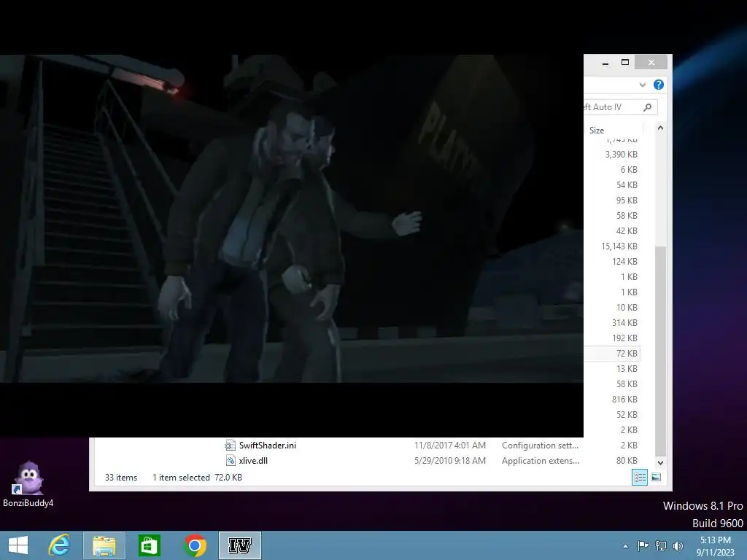
Task: Click the 5/29/2010 9:18 AM date cell
Action: (449, 461)
